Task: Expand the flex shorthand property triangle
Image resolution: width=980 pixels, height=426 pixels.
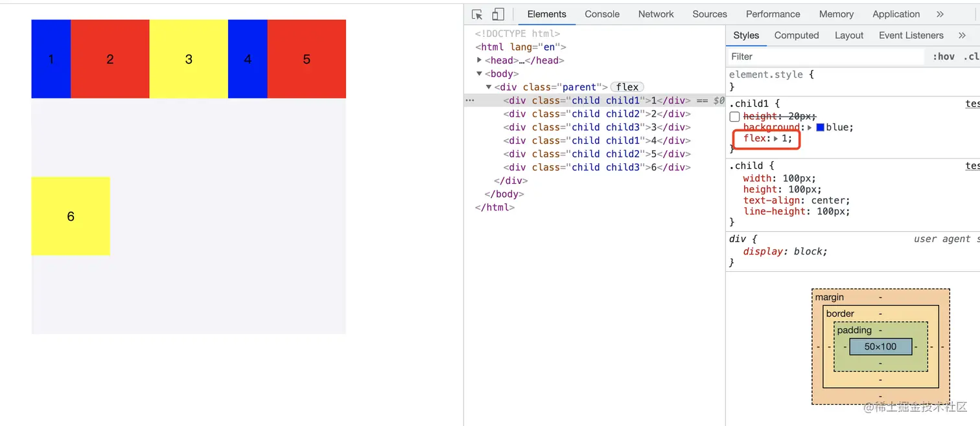Action: [x=776, y=139]
